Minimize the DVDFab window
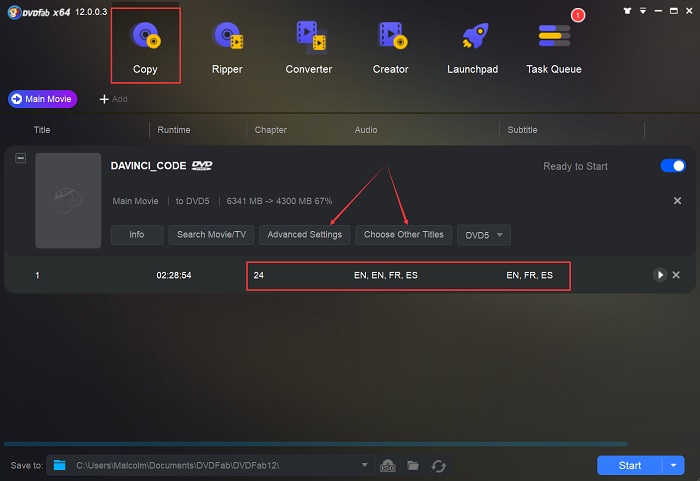The image size is (700, 481). [658, 11]
